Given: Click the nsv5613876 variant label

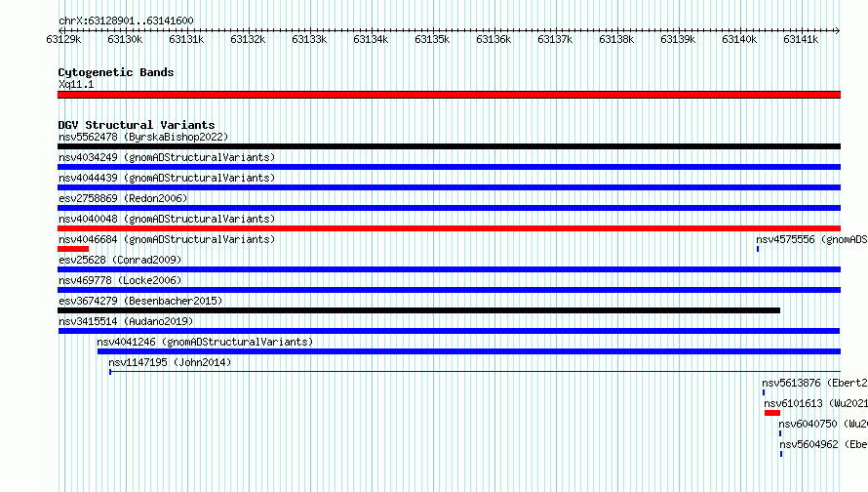Looking at the screenshot, I should click(814, 383).
